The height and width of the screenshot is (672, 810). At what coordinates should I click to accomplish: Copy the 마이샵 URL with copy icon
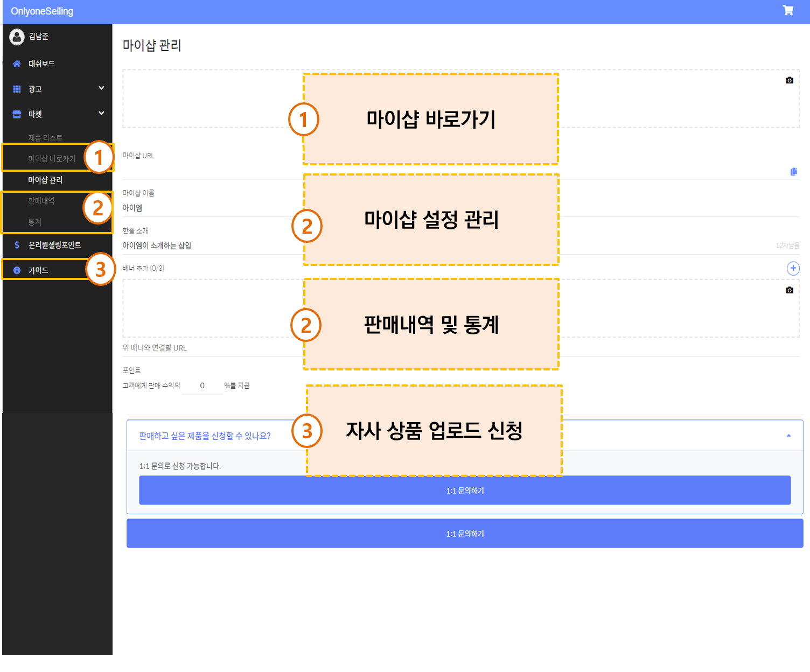click(793, 171)
